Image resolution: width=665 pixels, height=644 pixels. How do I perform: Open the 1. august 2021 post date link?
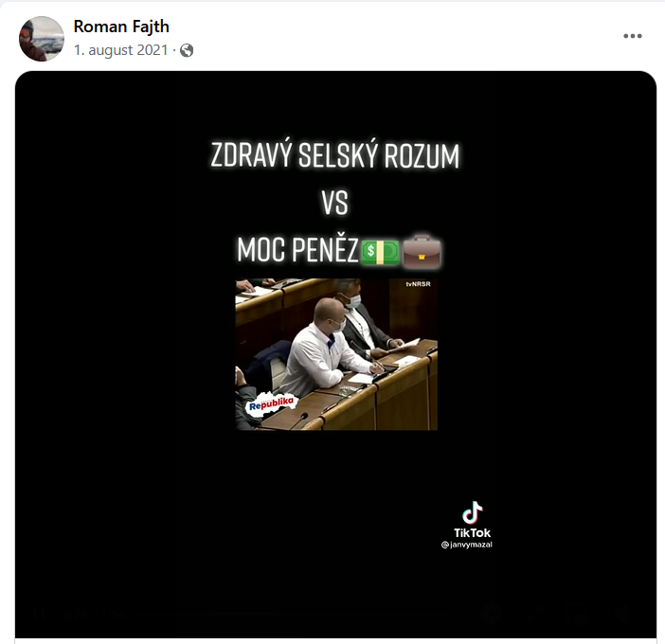[121, 50]
